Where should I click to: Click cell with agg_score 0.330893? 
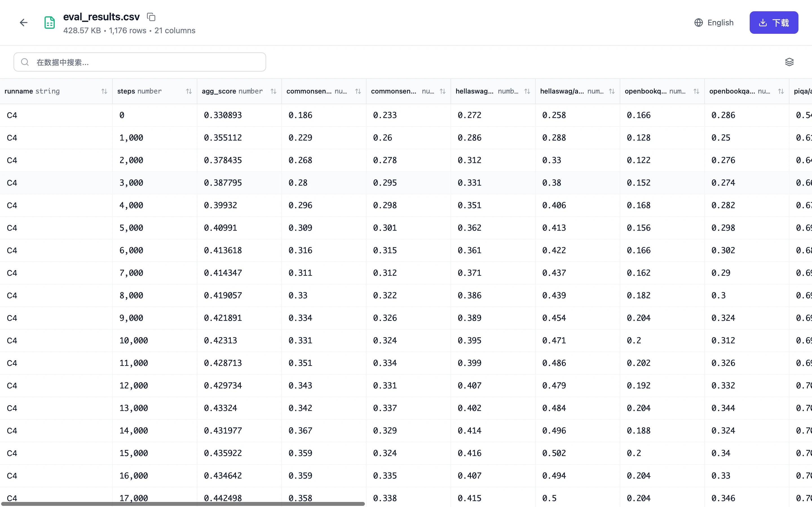click(x=223, y=115)
